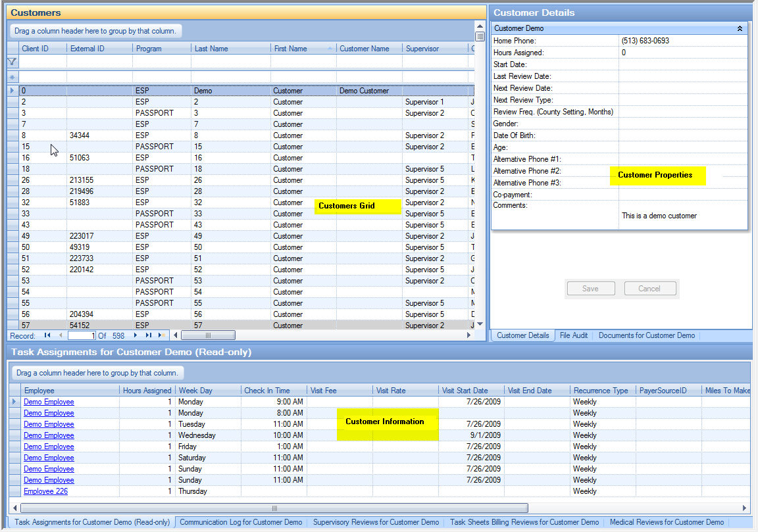Open Demo Employee link for Monday 9:00 AM
This screenshot has width=758, height=532.
tap(49, 402)
